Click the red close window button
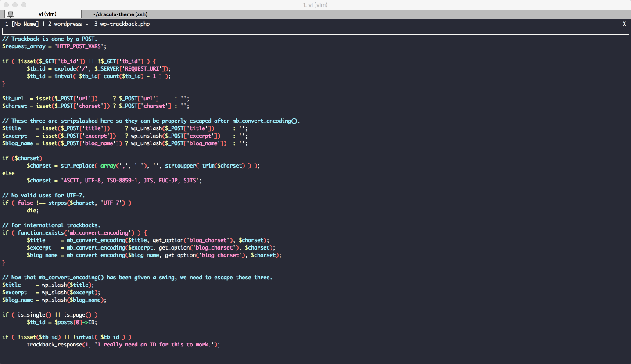 click(x=6, y=5)
